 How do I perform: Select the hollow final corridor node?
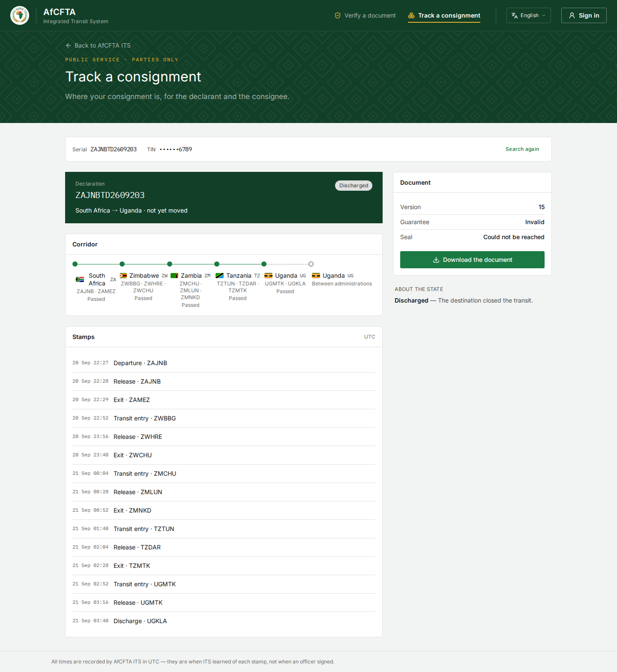coord(311,264)
